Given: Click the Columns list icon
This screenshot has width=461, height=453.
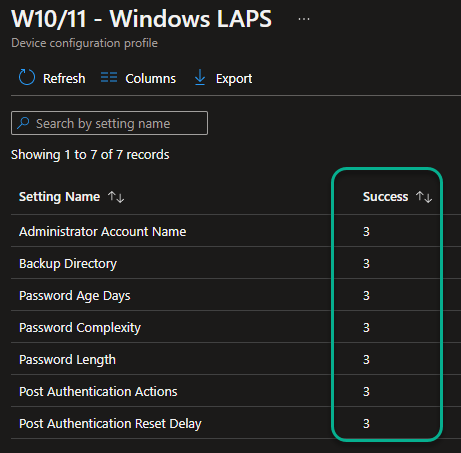Looking at the screenshot, I should point(109,77).
